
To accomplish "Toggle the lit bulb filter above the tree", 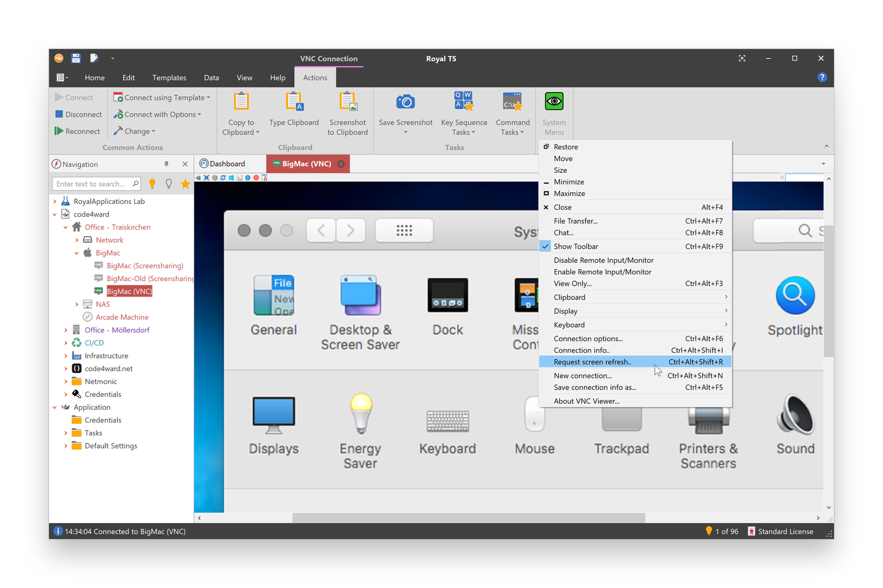I will coord(152,183).
